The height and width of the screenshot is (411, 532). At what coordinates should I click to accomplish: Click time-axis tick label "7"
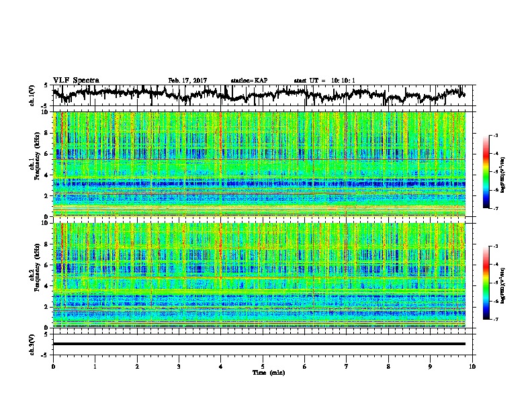(x=347, y=367)
